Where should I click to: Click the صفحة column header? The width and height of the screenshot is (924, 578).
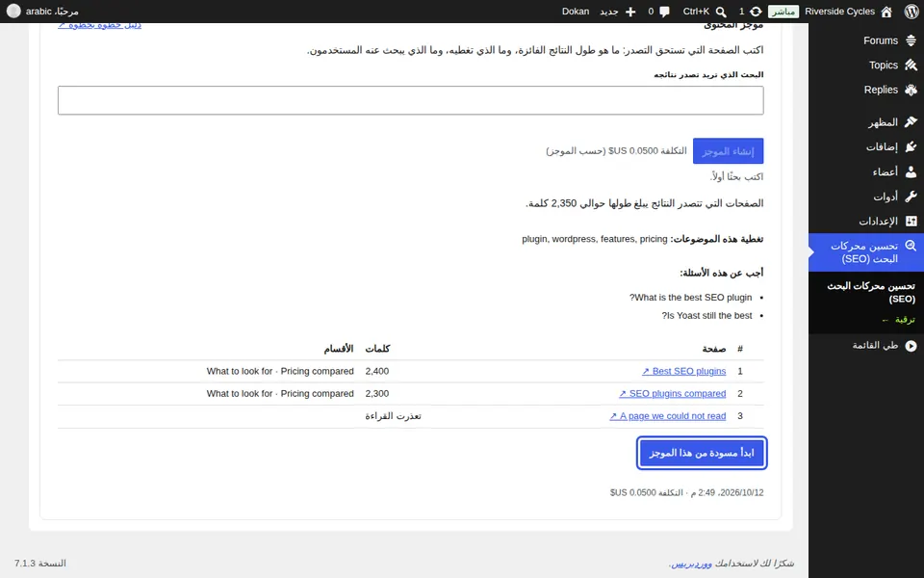[713, 349]
